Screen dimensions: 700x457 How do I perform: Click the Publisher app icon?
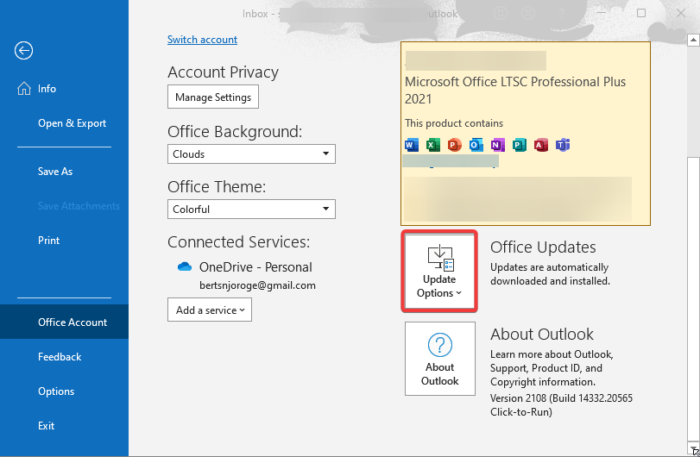pos(519,145)
